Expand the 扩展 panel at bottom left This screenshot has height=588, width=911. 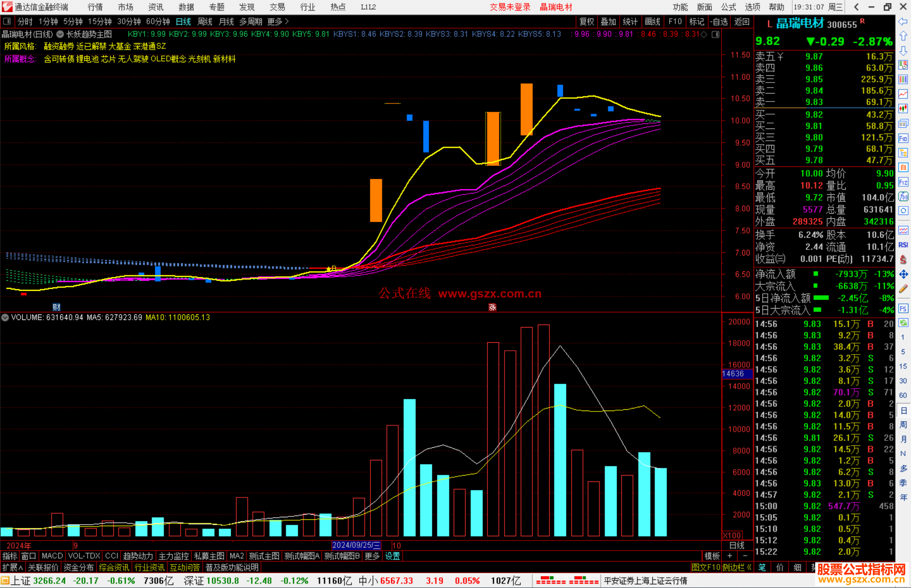[x=13, y=568]
